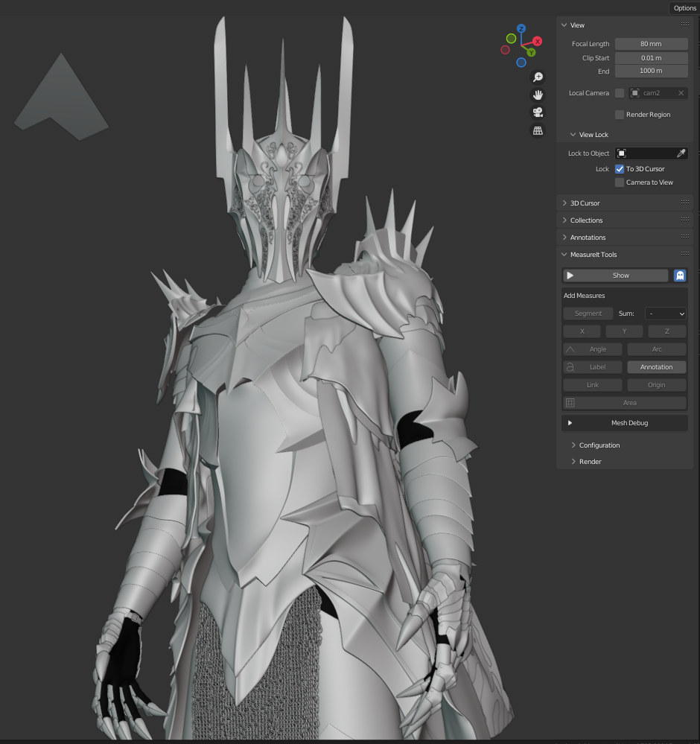The width and height of the screenshot is (700, 744).
Task: Open the Options menu at top right
Action: [684, 8]
